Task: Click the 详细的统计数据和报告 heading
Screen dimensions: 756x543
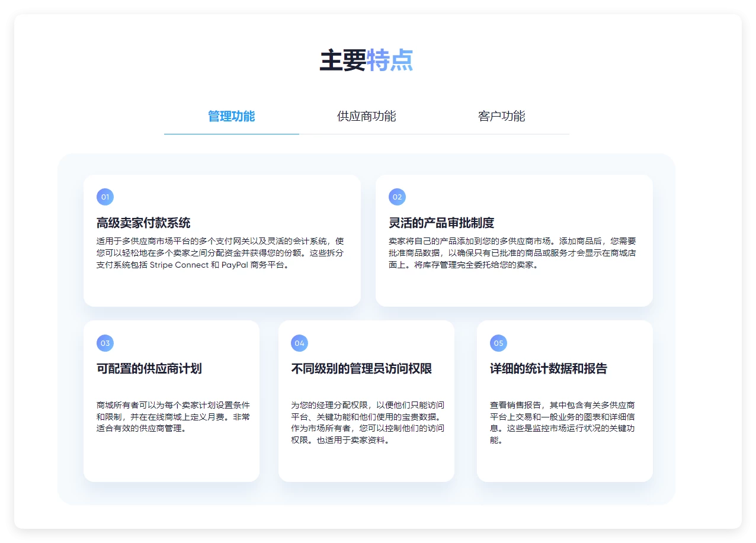Action: tap(548, 369)
